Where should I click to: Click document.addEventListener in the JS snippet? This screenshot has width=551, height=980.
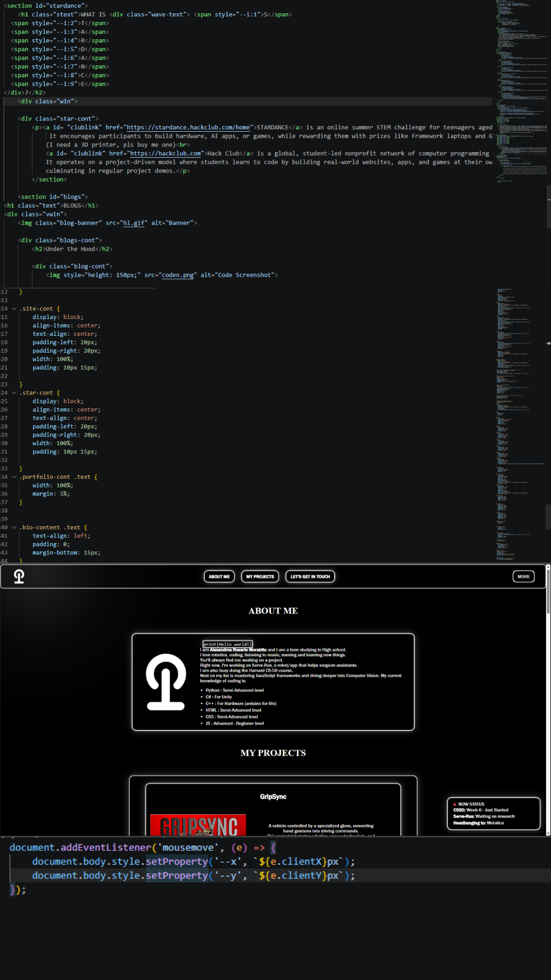point(81,847)
